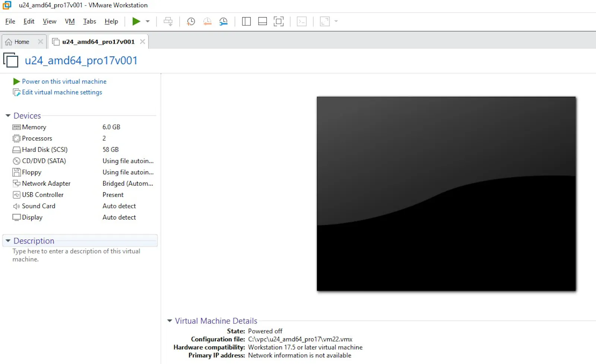Click the CD/DVD (SATA) disc icon
Screen dimensions: 596x364
16,161
